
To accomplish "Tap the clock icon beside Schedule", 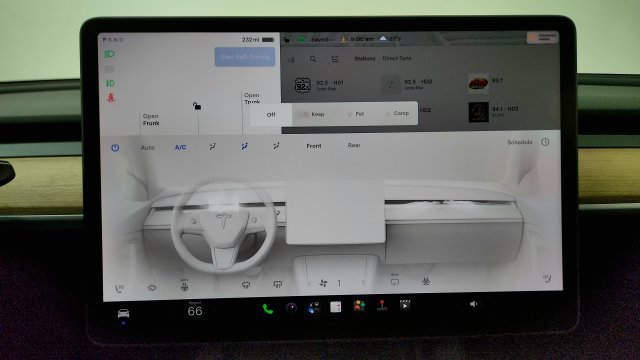I will (545, 142).
